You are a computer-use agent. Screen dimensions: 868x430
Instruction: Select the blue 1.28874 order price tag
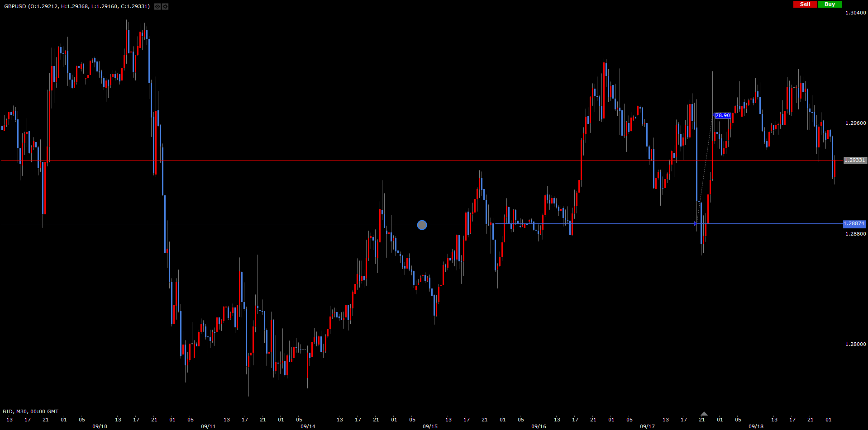tap(854, 224)
